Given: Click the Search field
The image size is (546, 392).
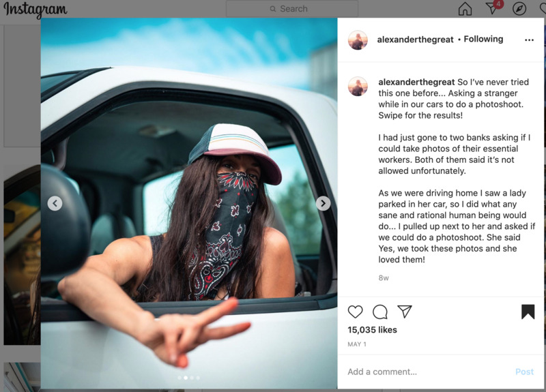Looking at the screenshot, I should (292, 9).
